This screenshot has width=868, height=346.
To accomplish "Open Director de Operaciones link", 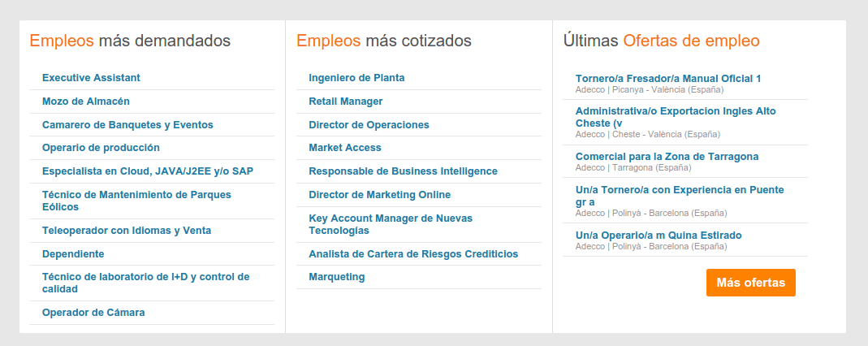I will click(x=369, y=125).
